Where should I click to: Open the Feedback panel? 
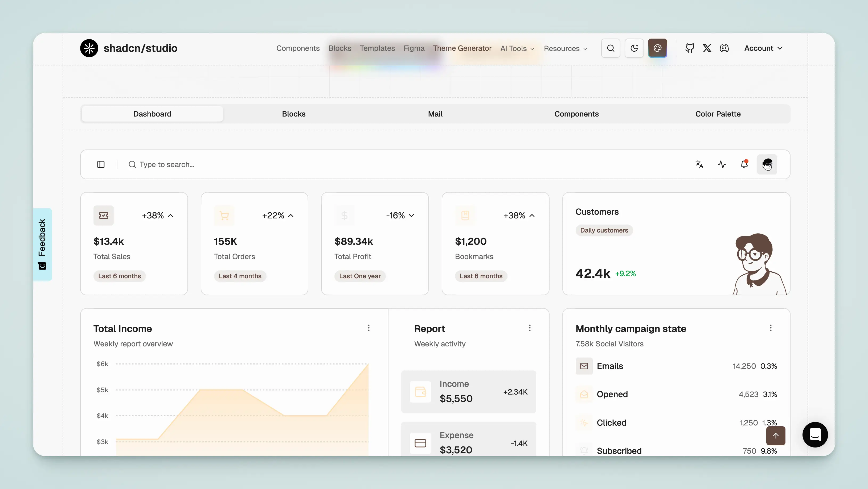tap(42, 243)
